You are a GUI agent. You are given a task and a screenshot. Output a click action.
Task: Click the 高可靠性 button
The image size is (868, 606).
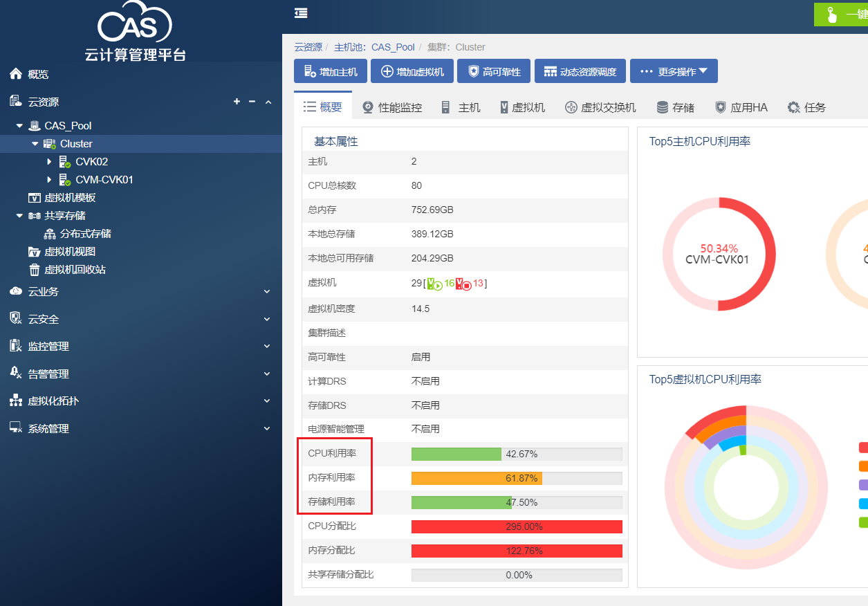click(494, 71)
